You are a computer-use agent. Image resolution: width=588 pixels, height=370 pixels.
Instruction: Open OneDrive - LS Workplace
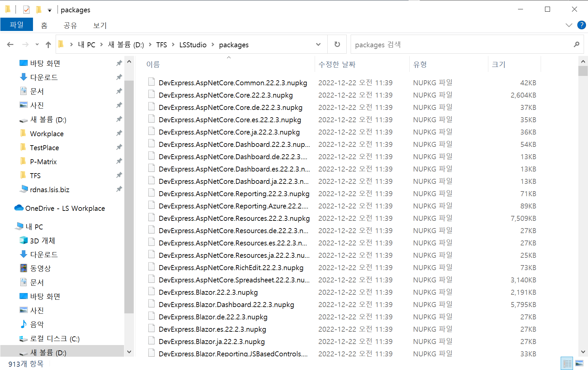click(65, 208)
